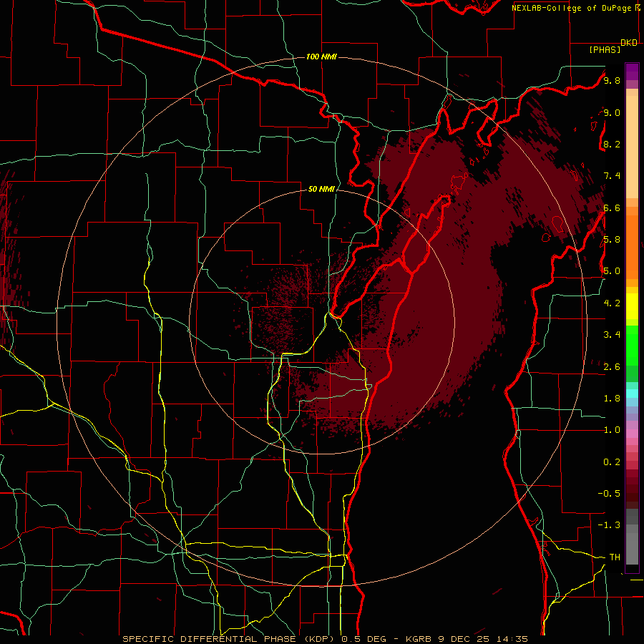Click the SPECIFIC DIFFERENTIAL PHASE (KDP) title text

coord(229,639)
